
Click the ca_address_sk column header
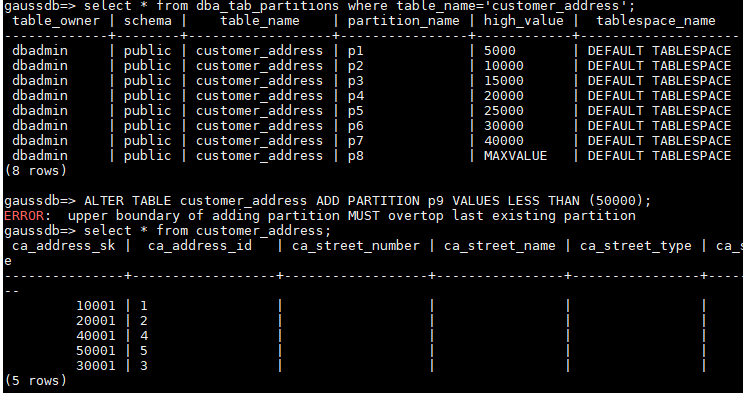pyautogui.click(x=63, y=246)
